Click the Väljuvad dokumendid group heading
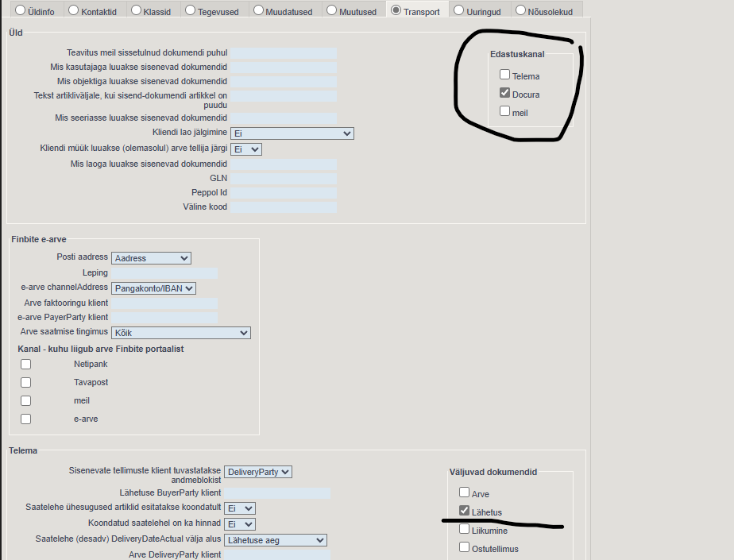This screenshot has height=560, width=734. [x=493, y=472]
